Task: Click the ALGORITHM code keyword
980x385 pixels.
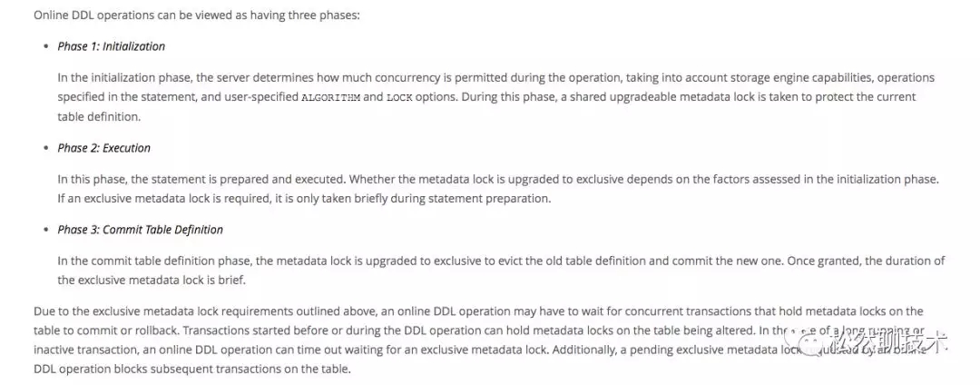Action: pyautogui.click(x=330, y=98)
